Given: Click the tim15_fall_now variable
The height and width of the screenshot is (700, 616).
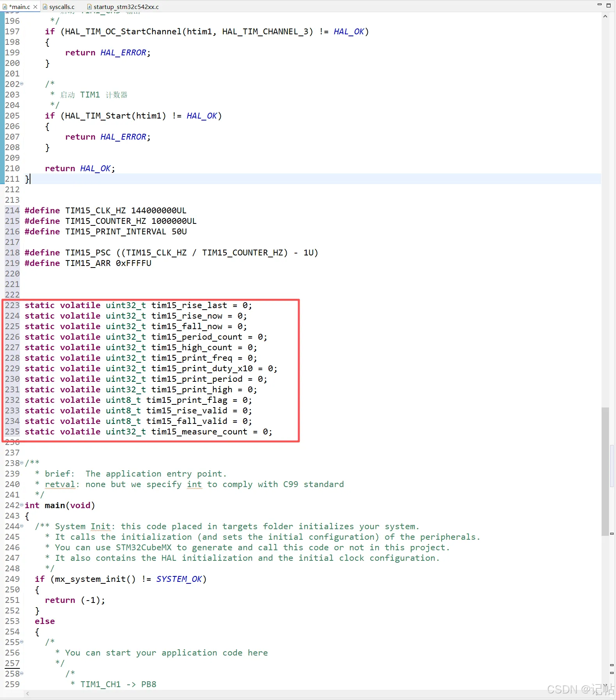Looking at the screenshot, I should pos(187,326).
